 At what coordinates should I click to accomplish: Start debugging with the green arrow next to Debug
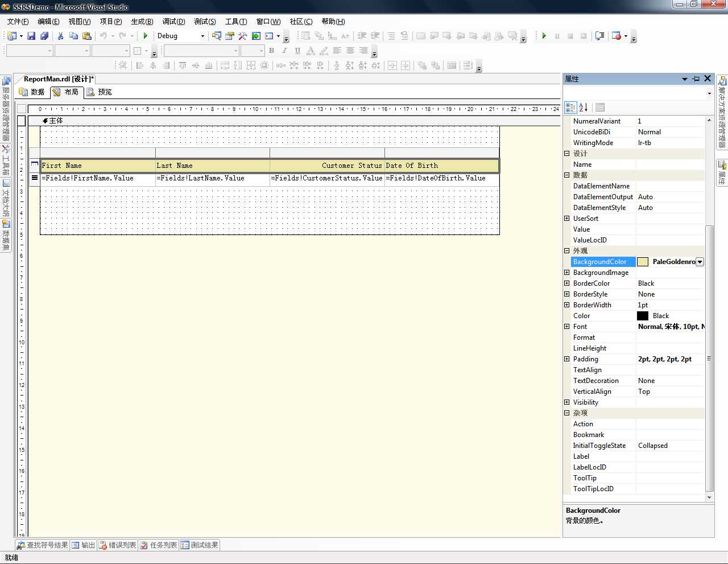[146, 36]
